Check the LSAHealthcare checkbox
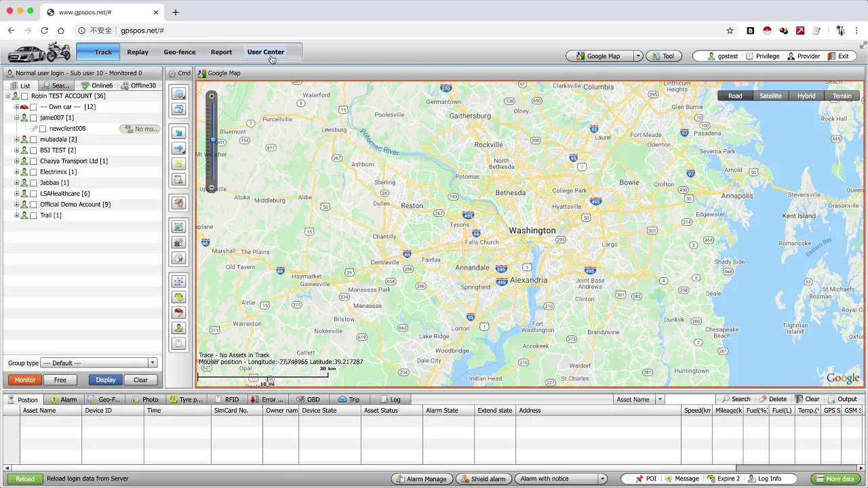This screenshot has width=868, height=488. point(33,194)
